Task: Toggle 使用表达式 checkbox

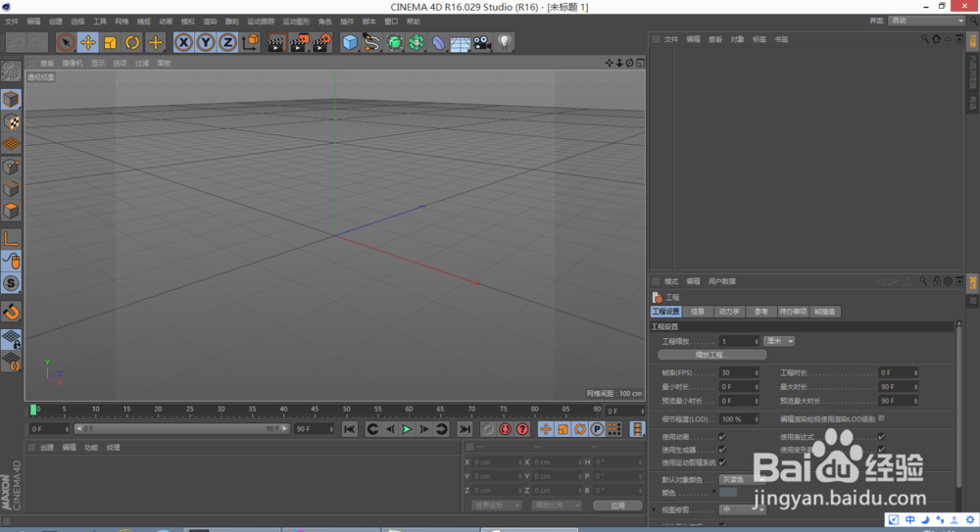Action: tap(882, 437)
